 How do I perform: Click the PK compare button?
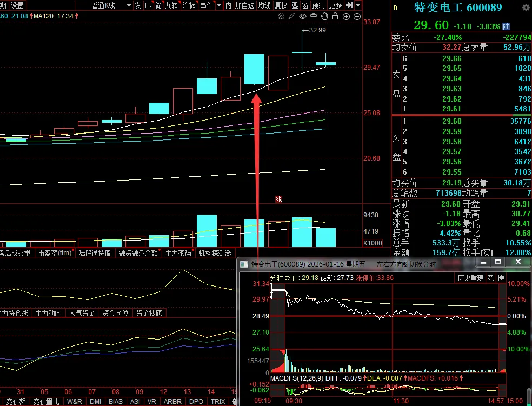click(148, 5)
